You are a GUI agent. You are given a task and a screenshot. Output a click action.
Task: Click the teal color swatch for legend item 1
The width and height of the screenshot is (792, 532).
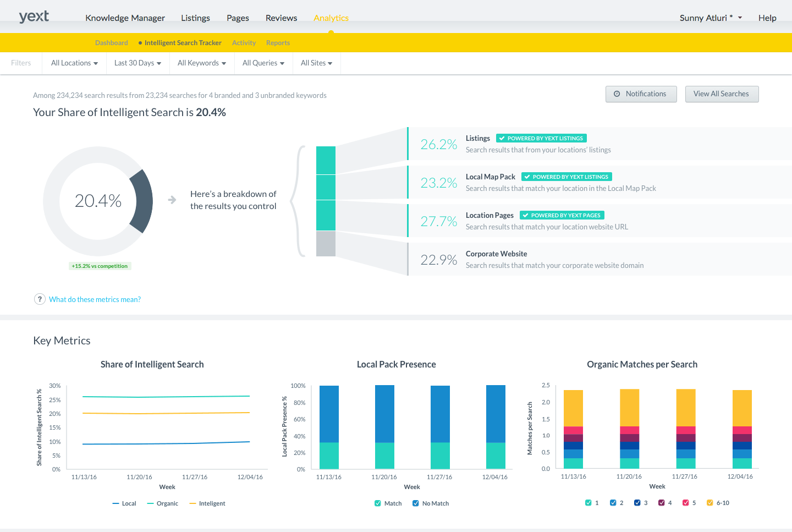tap(587, 502)
